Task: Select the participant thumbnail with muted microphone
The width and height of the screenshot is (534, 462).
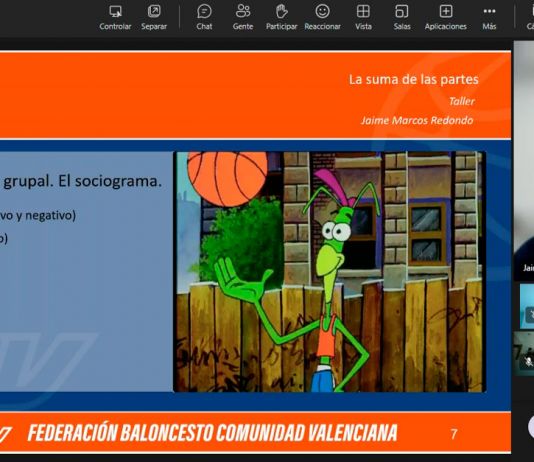Action: coord(524,354)
